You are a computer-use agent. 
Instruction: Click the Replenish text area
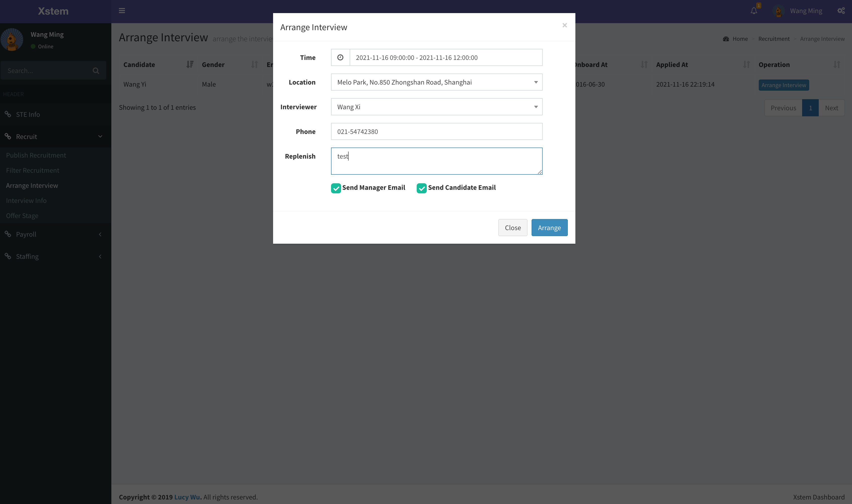pos(436,161)
